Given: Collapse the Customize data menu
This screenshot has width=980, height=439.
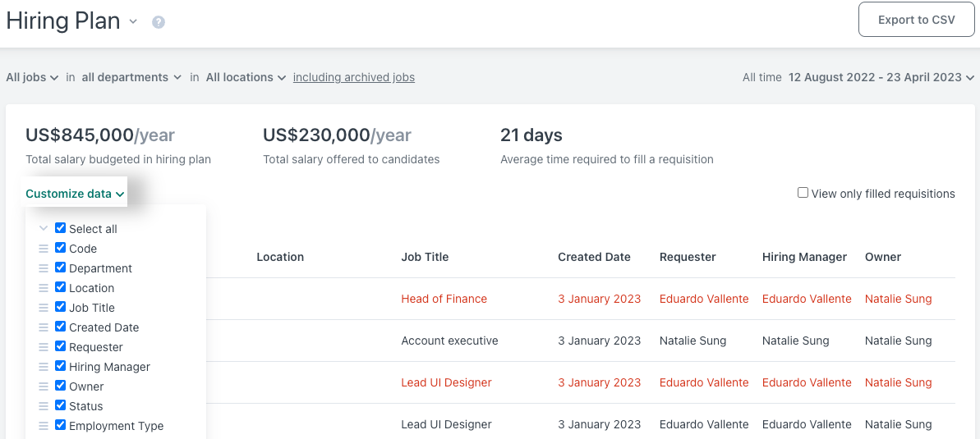Looking at the screenshot, I should tap(75, 194).
